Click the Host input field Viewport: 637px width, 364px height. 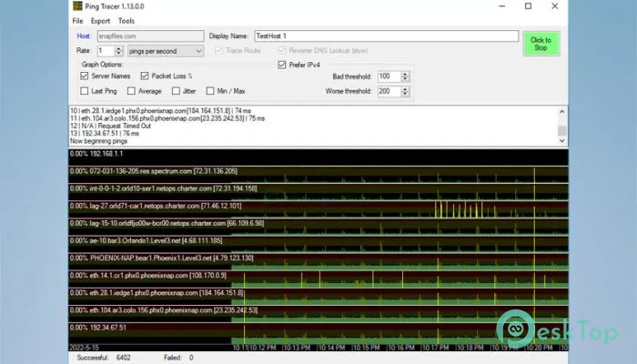coord(150,36)
